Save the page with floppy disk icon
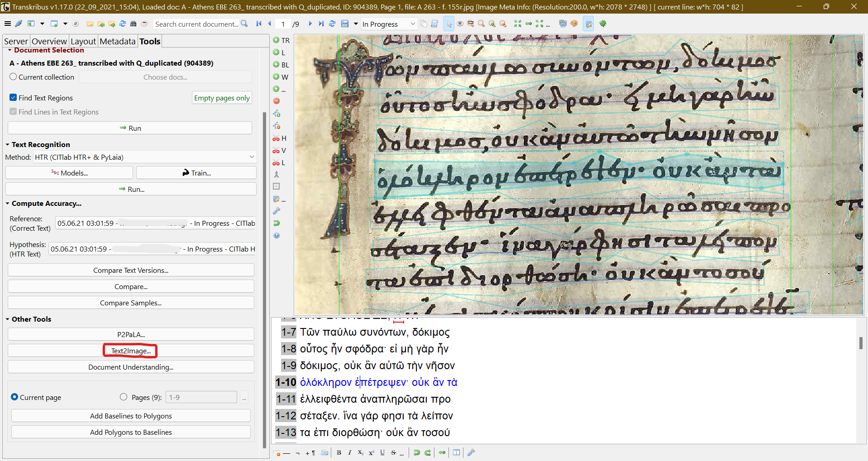868x461 pixels. click(345, 24)
